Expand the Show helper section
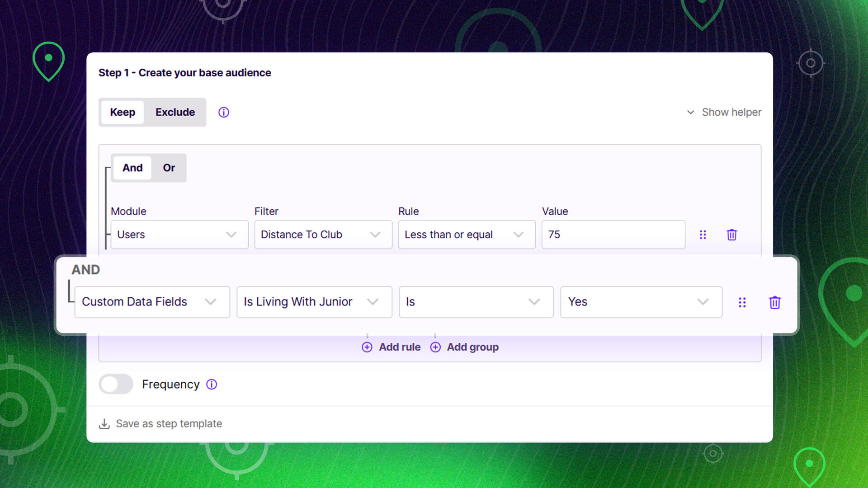 724,113
